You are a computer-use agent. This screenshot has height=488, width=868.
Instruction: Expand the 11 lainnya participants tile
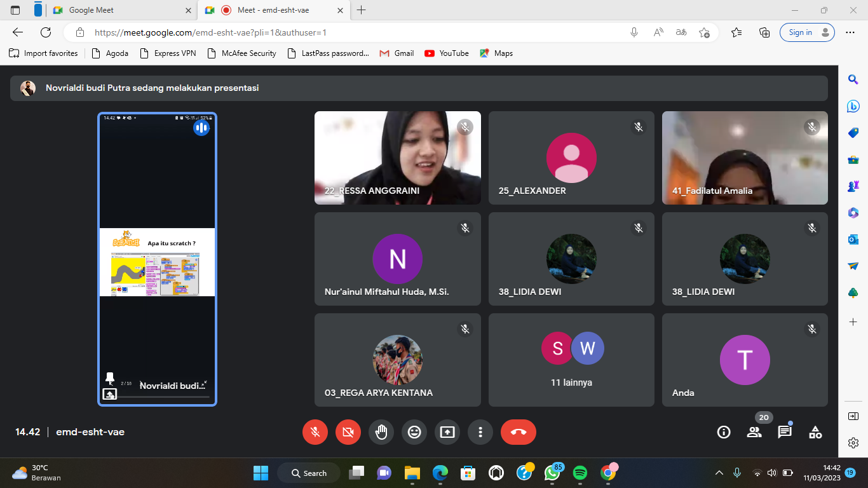click(571, 360)
